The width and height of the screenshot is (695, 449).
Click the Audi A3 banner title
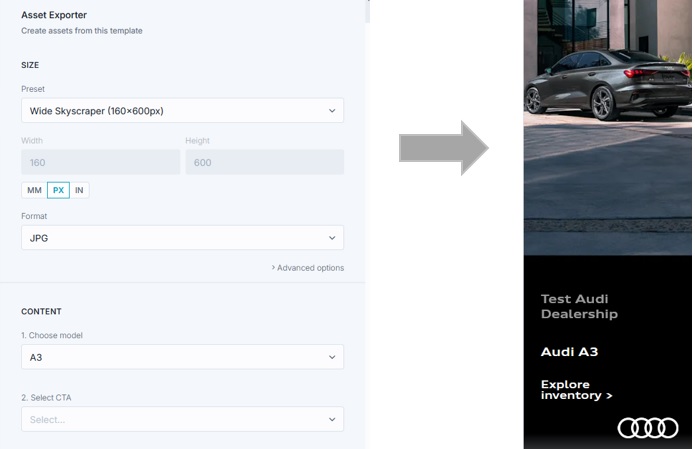(569, 352)
